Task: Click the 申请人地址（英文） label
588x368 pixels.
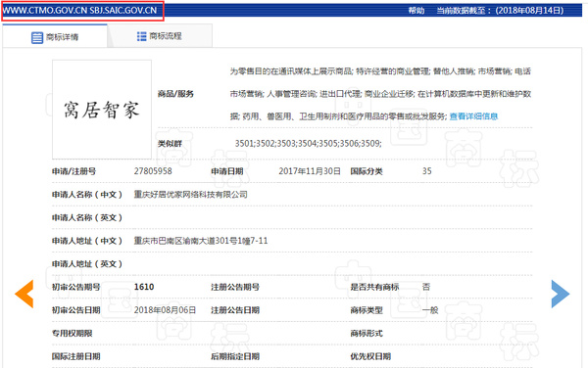Action: 87,264
